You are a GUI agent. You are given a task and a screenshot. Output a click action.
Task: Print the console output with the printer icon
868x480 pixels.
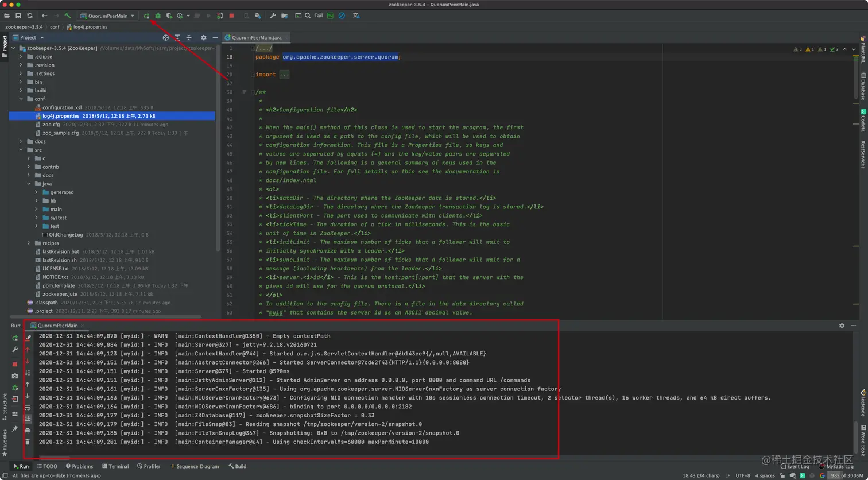tap(28, 431)
